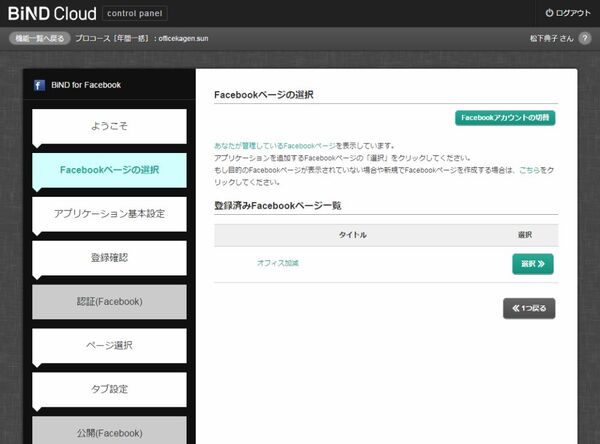The width and height of the screenshot is (600, 444).
Task: Open the ようこそ step in sidebar
Action: click(109, 126)
